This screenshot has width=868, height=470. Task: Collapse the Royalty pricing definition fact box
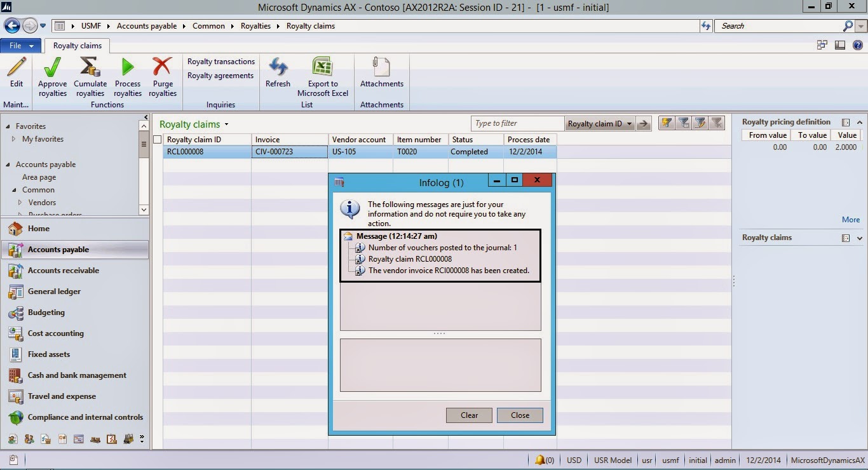(x=860, y=121)
